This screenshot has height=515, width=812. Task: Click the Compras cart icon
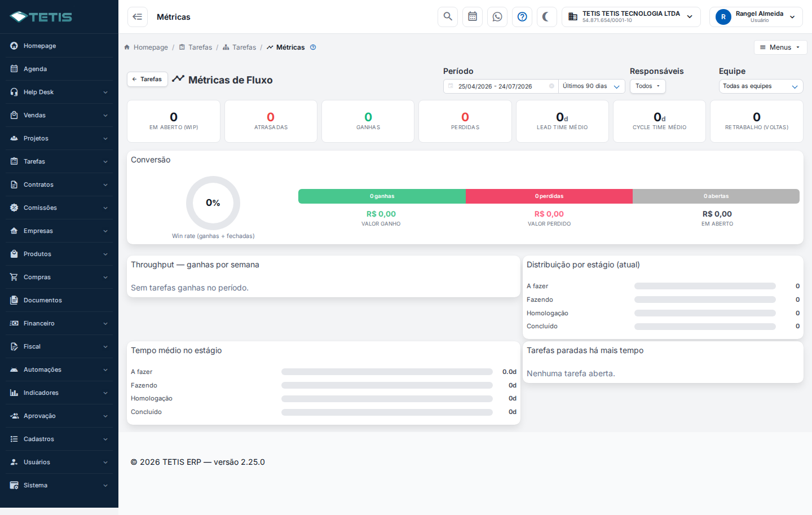(x=14, y=277)
